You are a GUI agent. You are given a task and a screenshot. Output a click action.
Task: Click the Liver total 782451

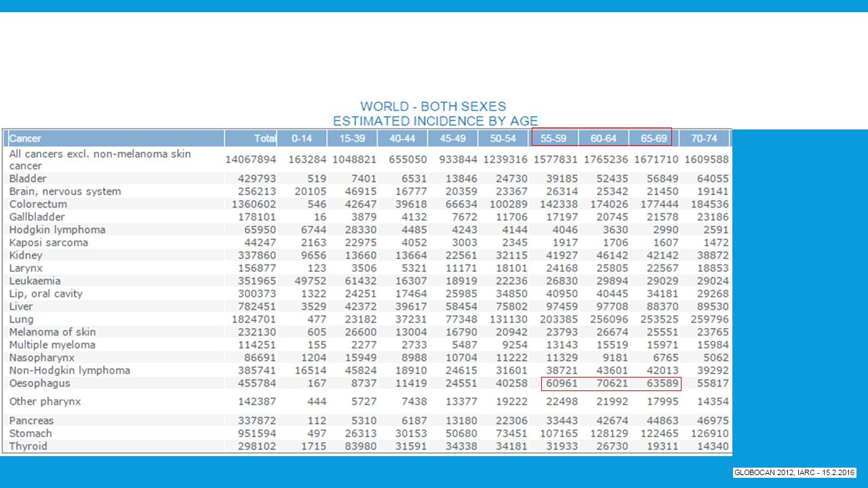click(x=257, y=306)
